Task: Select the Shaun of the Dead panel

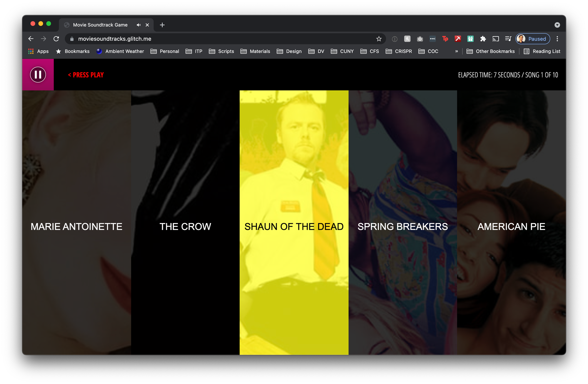Action: (x=294, y=222)
